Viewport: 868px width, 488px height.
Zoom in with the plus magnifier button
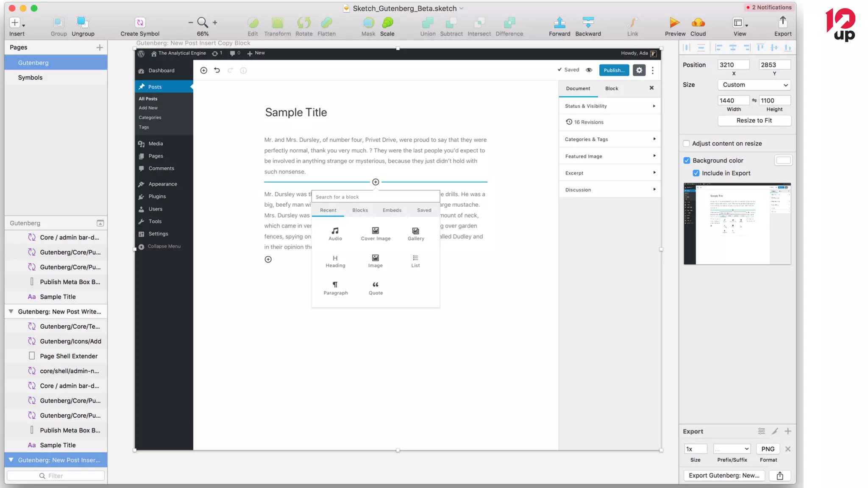[x=215, y=22]
